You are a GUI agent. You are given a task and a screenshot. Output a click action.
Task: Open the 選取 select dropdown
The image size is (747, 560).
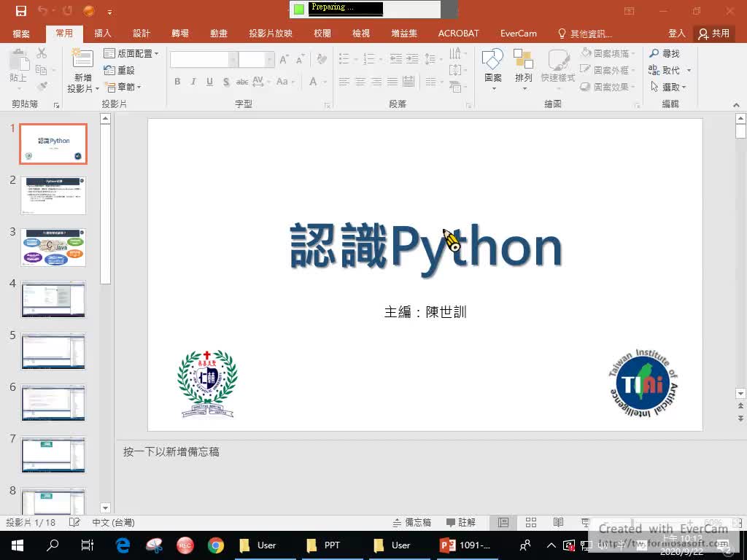pos(668,87)
